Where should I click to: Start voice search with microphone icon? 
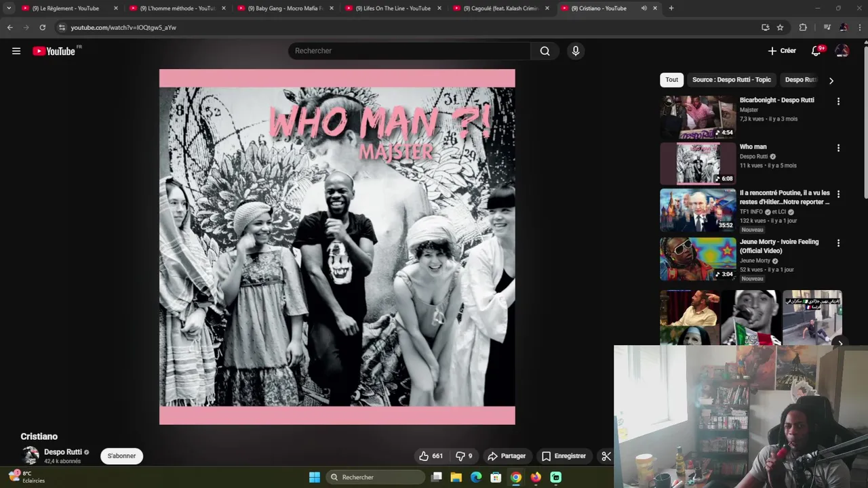(575, 51)
